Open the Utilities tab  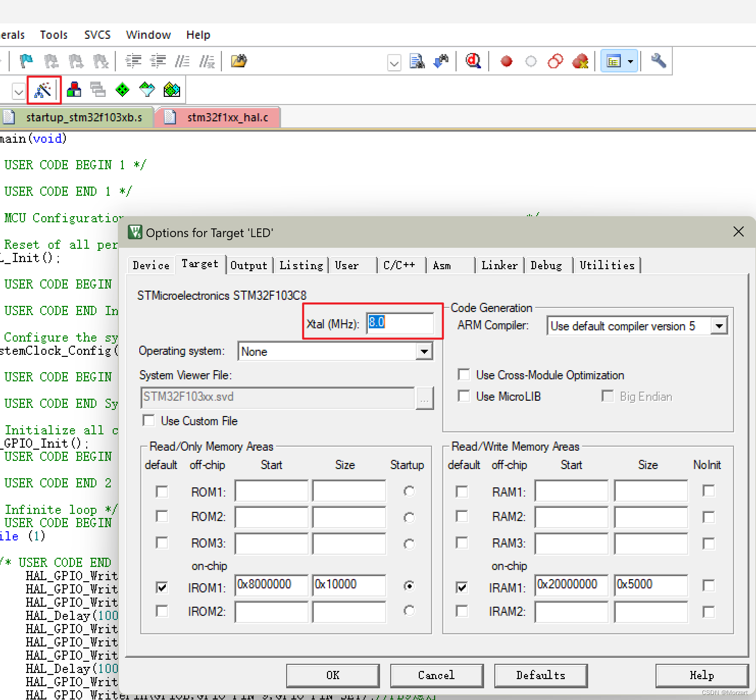click(607, 265)
